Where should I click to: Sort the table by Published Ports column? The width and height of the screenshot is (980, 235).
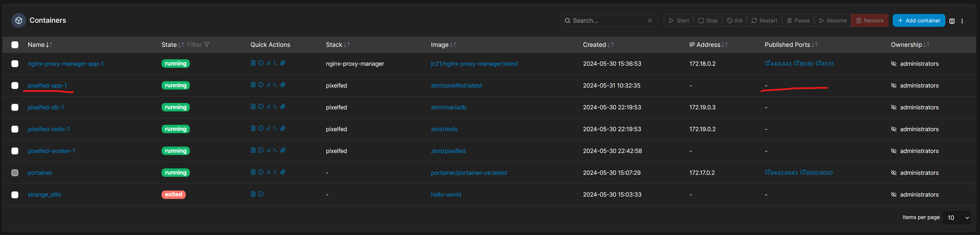click(x=791, y=45)
